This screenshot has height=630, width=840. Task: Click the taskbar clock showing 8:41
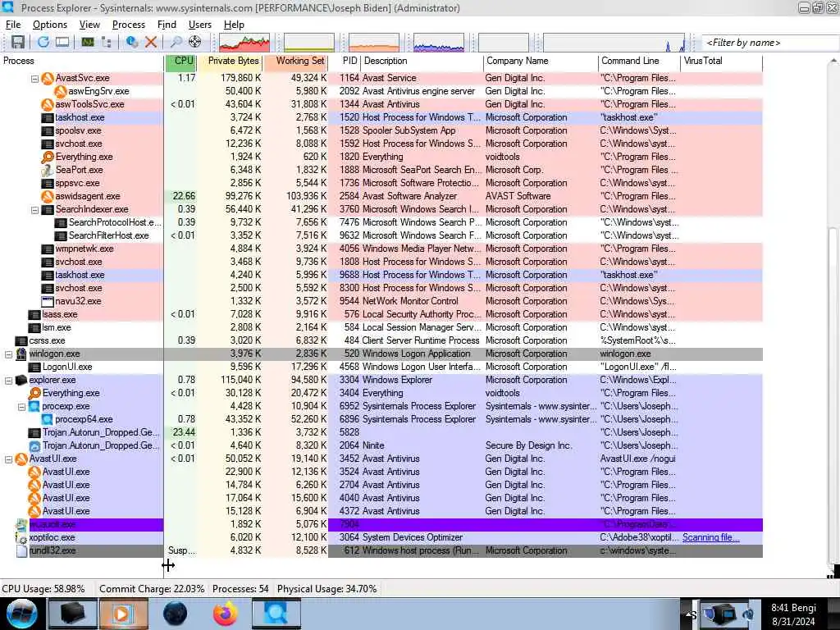(793, 614)
